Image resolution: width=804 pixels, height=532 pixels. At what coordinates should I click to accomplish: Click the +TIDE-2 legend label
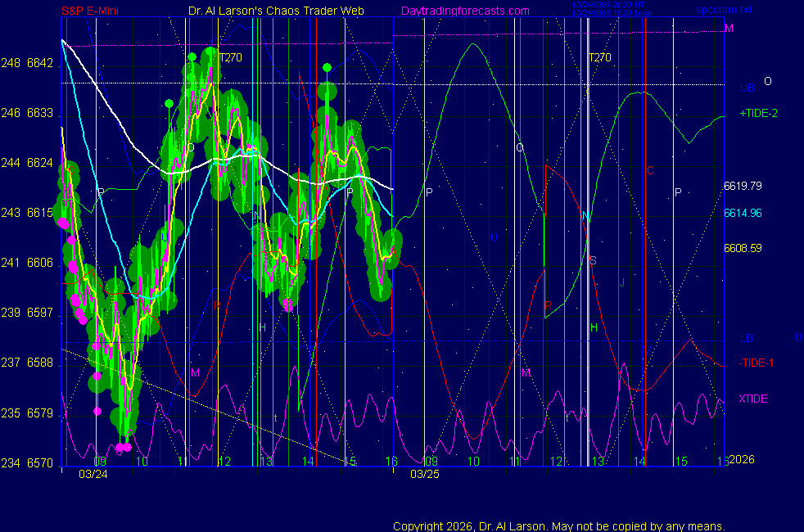click(758, 113)
